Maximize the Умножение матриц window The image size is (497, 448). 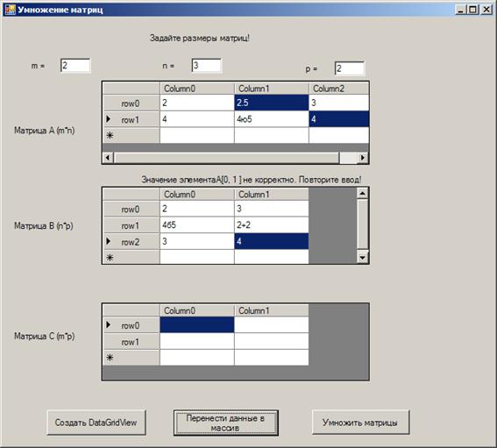tap(472, 10)
